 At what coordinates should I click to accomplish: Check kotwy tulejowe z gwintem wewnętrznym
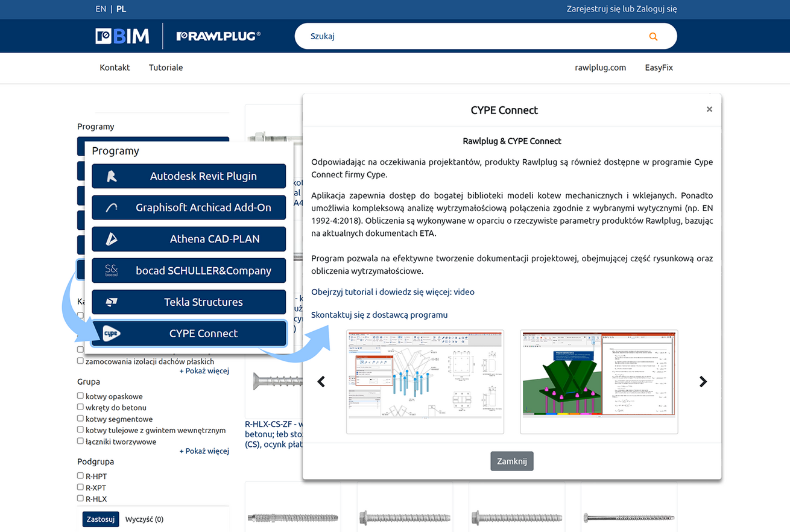click(80, 430)
